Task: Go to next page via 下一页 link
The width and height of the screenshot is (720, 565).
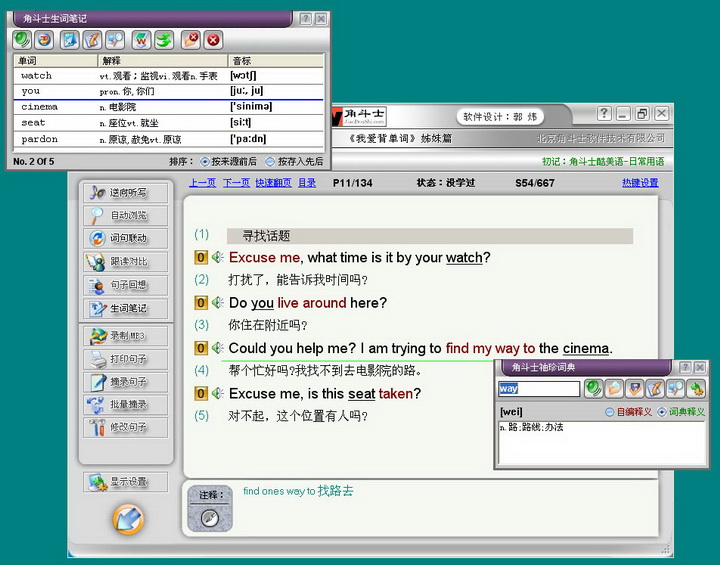Action: coord(236,183)
